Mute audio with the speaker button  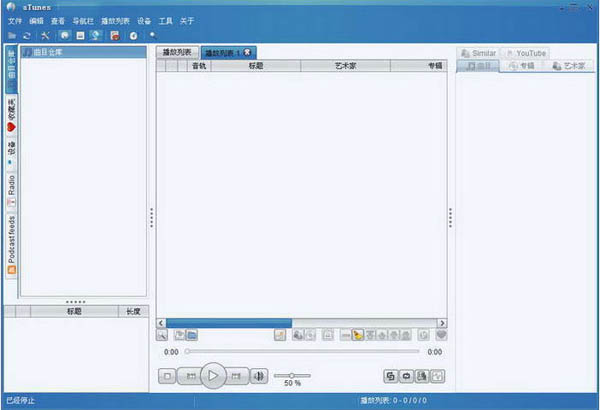click(259, 376)
